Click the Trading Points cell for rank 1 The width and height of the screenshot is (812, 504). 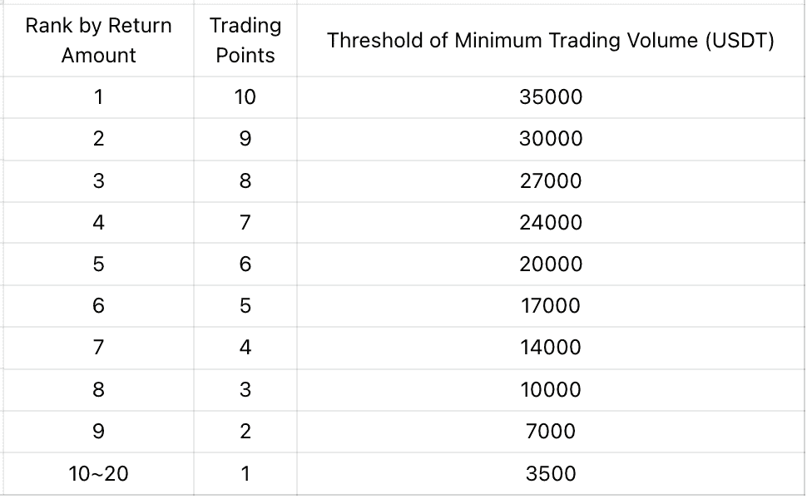click(x=245, y=97)
